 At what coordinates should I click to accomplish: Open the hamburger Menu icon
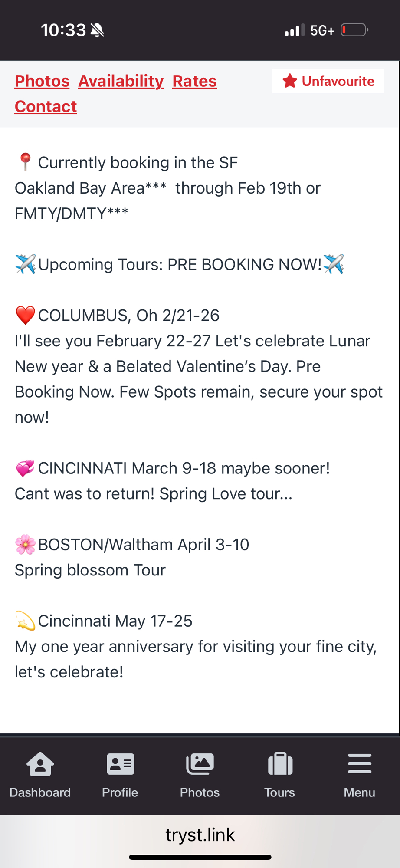pos(360,764)
